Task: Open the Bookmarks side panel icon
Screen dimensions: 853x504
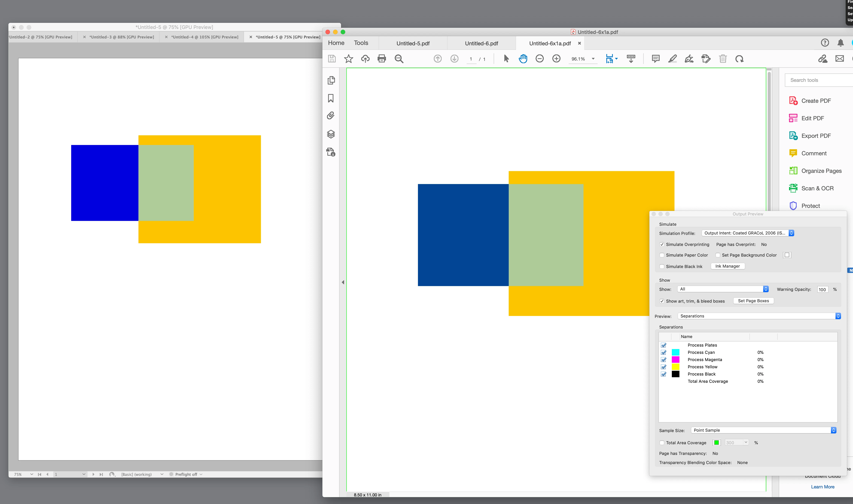Action: 331,98
